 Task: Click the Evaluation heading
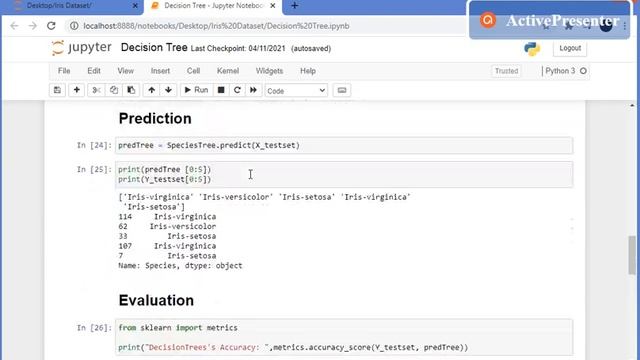click(156, 300)
